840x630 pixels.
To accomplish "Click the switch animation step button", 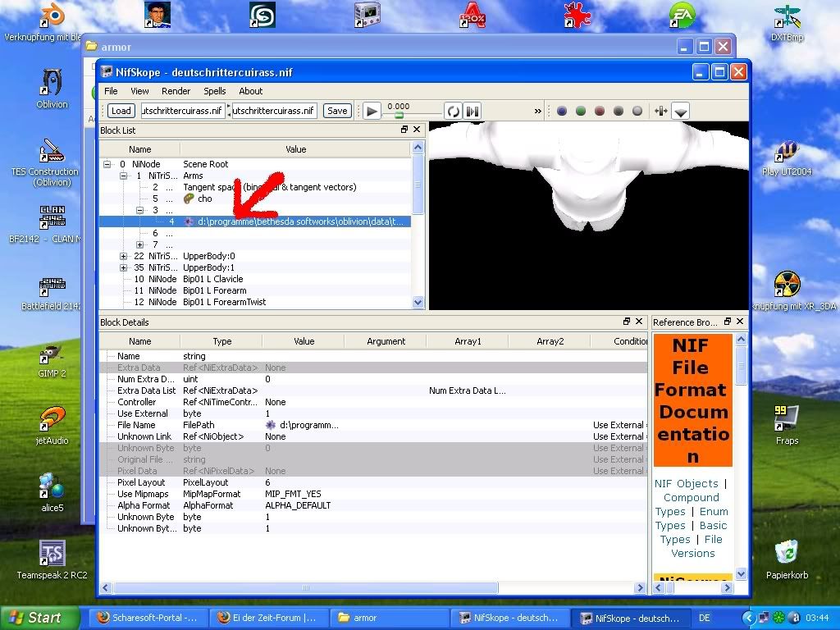I will pyautogui.click(x=472, y=111).
